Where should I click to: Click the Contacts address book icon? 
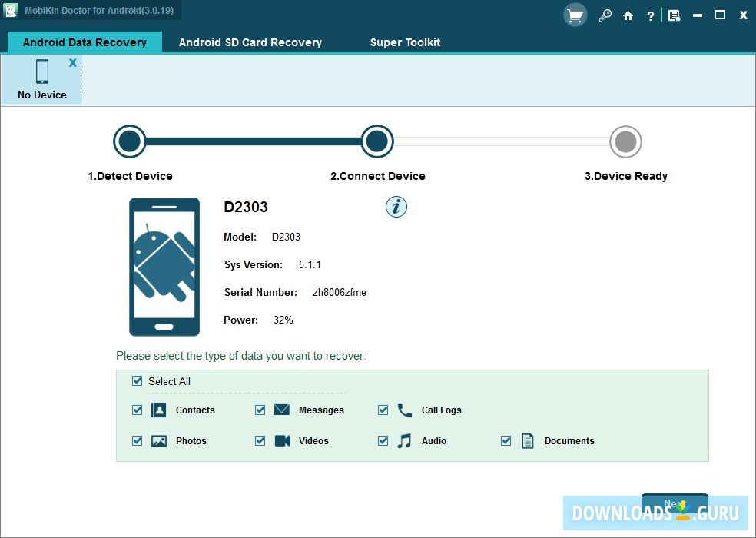(x=158, y=410)
